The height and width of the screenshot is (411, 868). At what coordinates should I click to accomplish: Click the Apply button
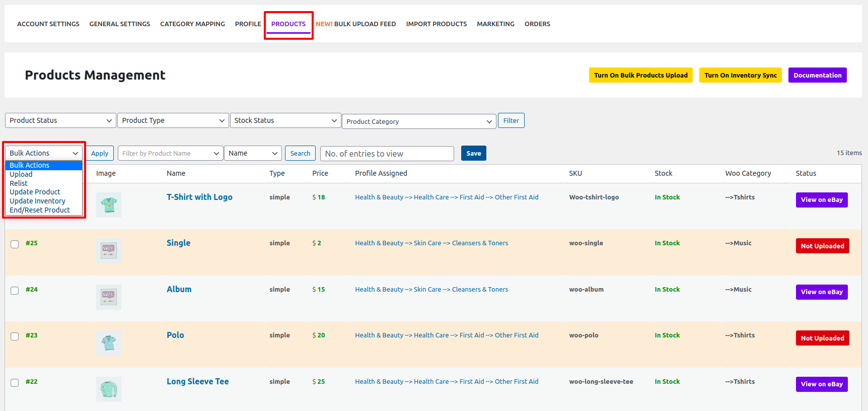click(100, 153)
